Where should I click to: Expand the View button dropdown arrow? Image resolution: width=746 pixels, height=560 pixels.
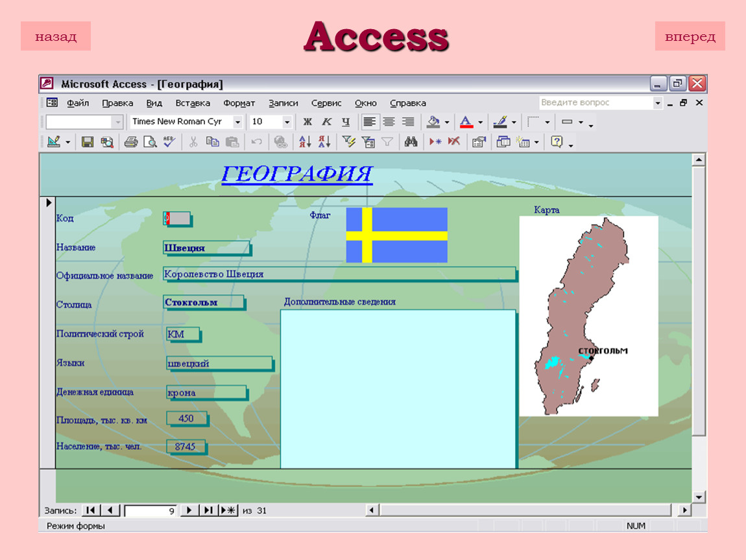[67, 142]
